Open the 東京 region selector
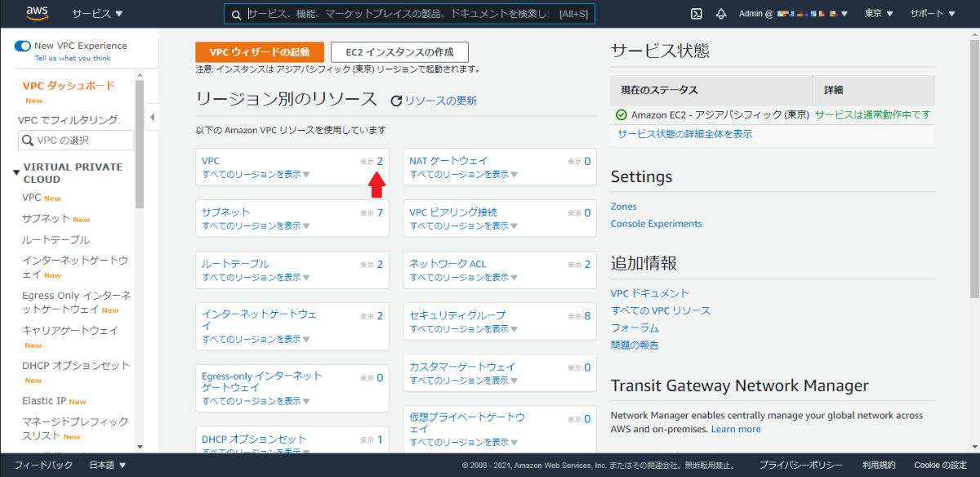The width and height of the screenshot is (980, 477). click(x=879, y=14)
